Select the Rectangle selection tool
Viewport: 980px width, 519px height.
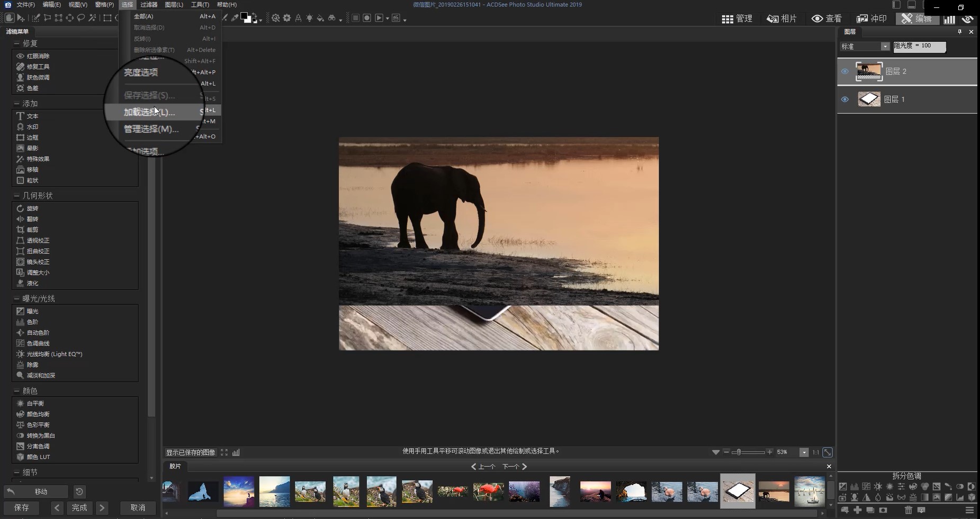[x=107, y=18]
